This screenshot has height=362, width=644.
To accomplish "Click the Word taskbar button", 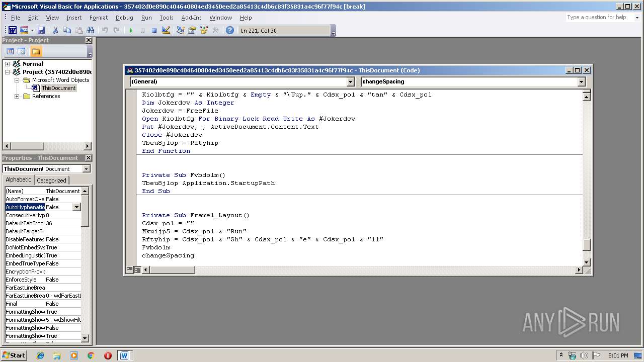I will (124, 355).
